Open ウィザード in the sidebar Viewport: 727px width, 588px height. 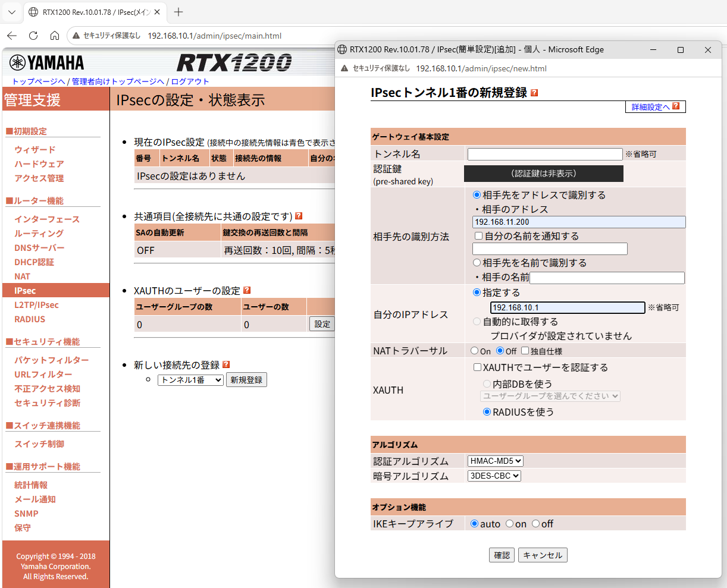35,149
